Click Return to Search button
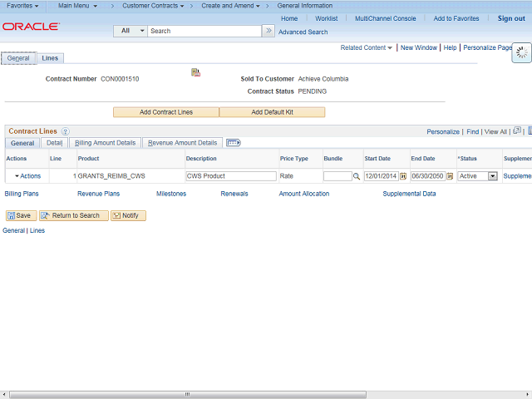 point(74,215)
